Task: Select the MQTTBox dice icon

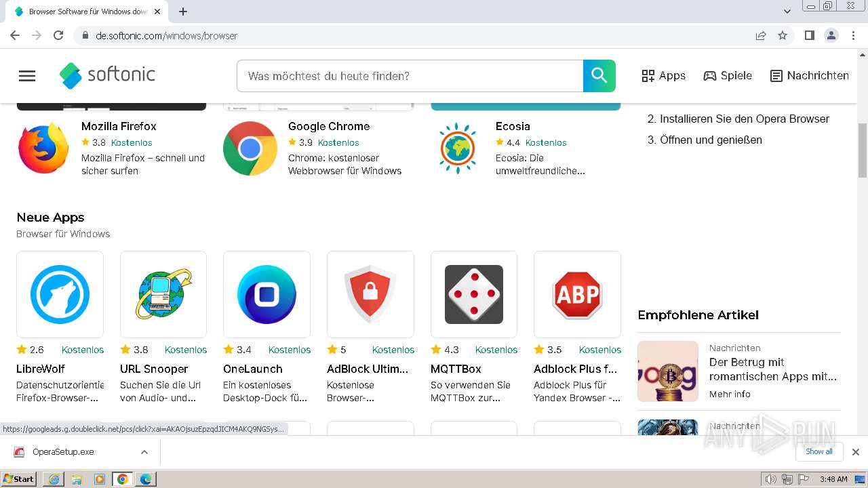Action: [474, 294]
